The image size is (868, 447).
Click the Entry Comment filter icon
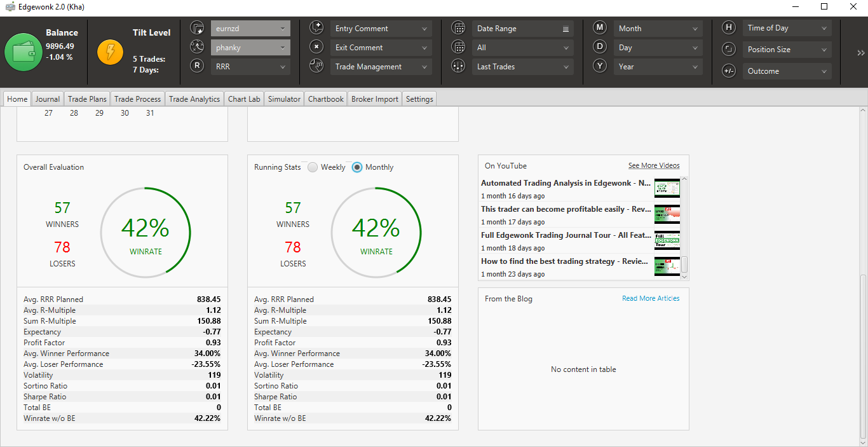pyautogui.click(x=316, y=28)
